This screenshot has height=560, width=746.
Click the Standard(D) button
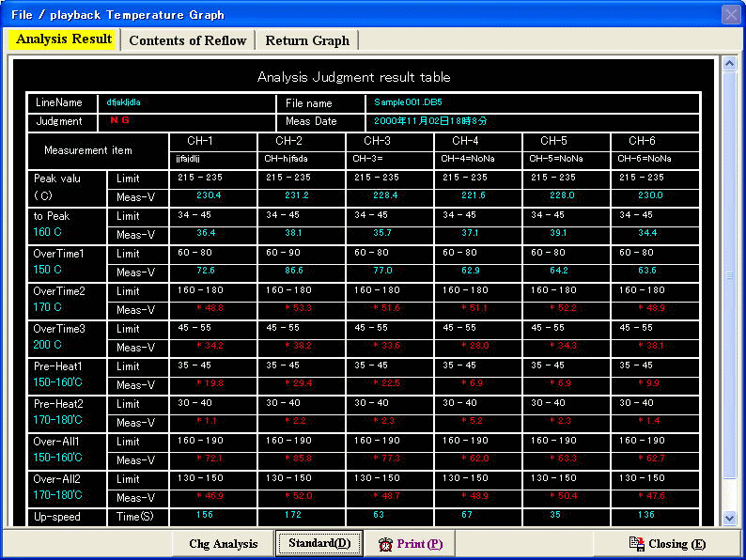pyautogui.click(x=319, y=543)
